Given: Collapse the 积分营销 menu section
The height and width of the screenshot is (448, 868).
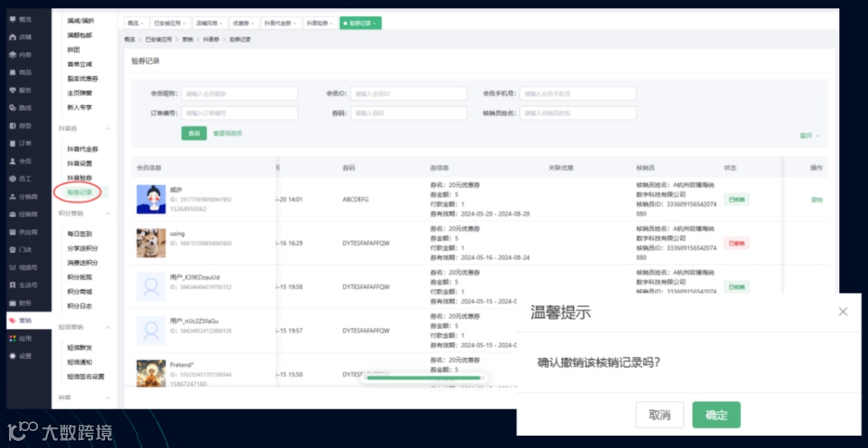Looking at the screenshot, I should point(108,214).
